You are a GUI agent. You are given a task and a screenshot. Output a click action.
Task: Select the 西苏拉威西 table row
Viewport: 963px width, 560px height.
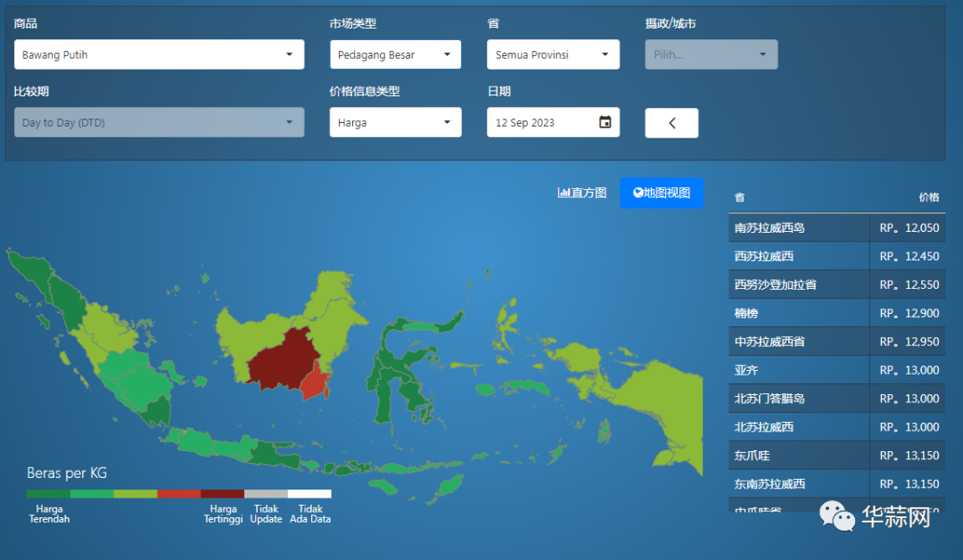click(x=836, y=256)
